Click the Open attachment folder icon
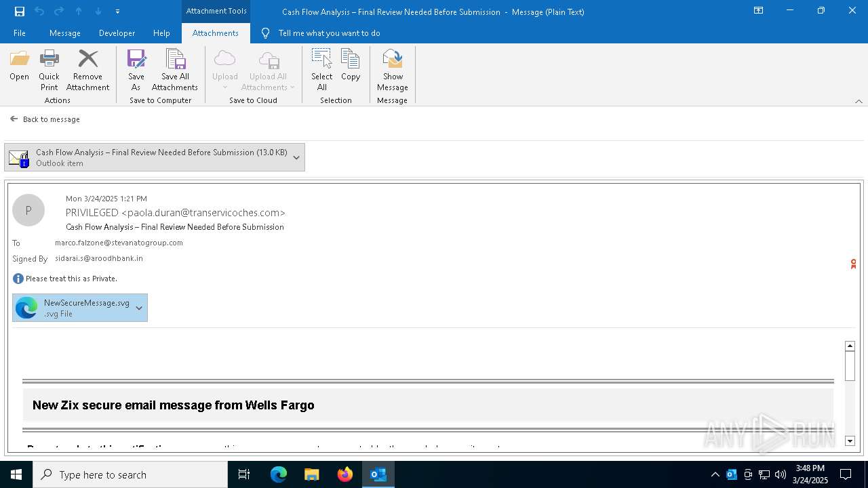Screen dimensions: 868x488 pyautogui.click(x=19, y=66)
